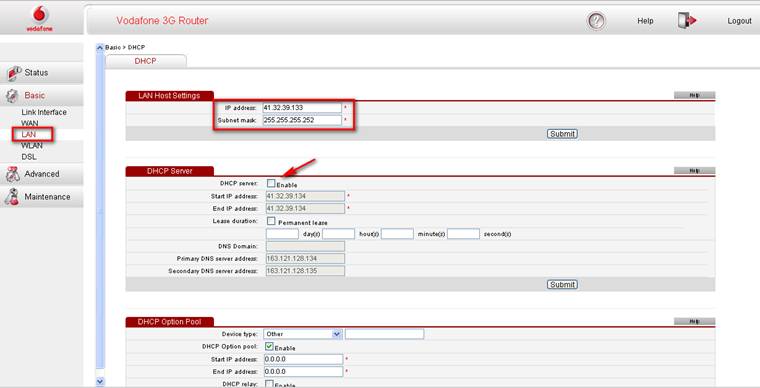Click the lease minute(s) field
Image resolution: width=760 pixels, height=388 pixels.
point(397,234)
